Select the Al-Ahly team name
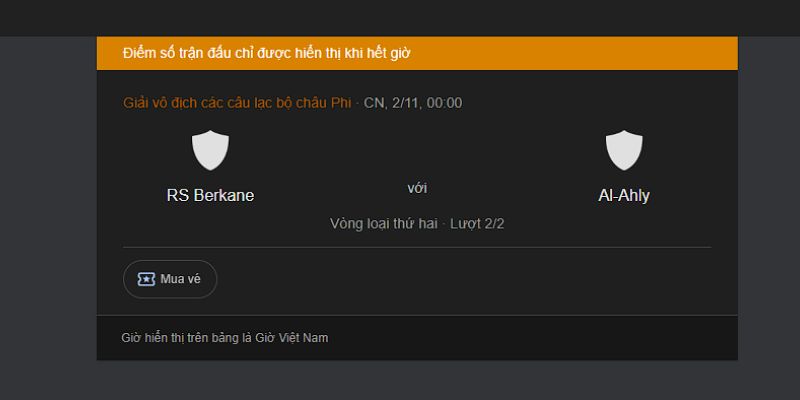The width and height of the screenshot is (800, 400). tap(624, 196)
